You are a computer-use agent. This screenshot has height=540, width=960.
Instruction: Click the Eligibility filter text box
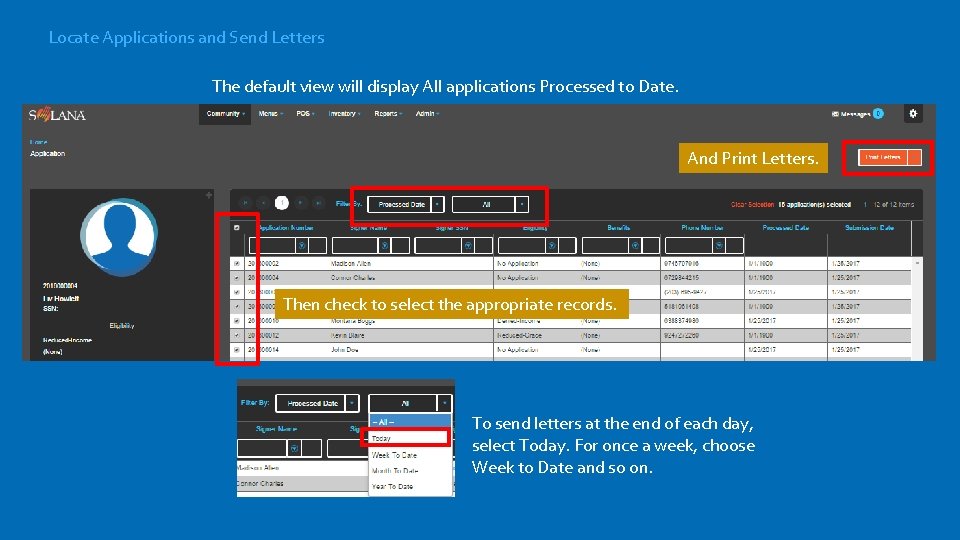coord(522,246)
